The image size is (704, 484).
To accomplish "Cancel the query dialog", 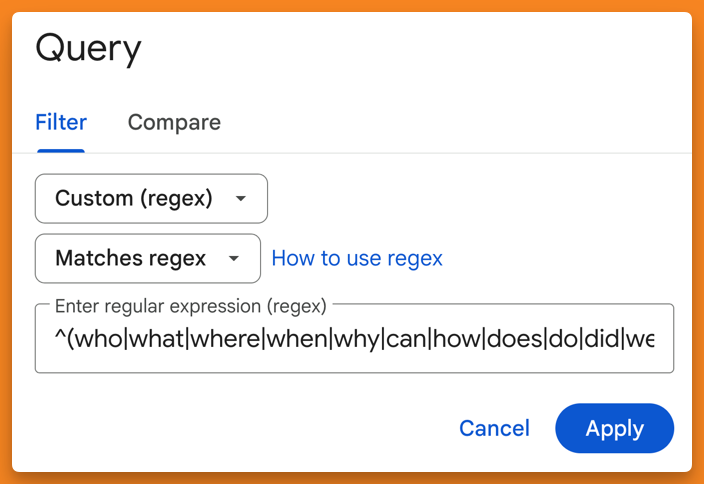I will pyautogui.click(x=494, y=428).
